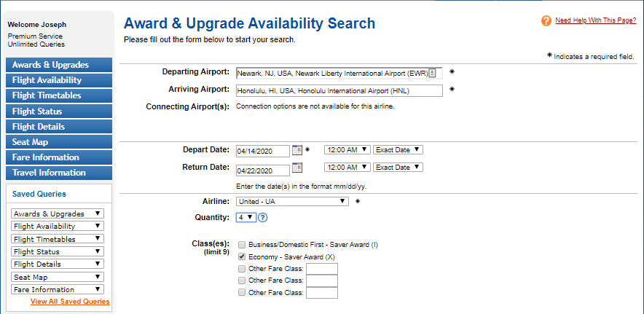Open Flight Timetables sidebar menu
Viewport: 644px width, 314px height.
[x=59, y=95]
